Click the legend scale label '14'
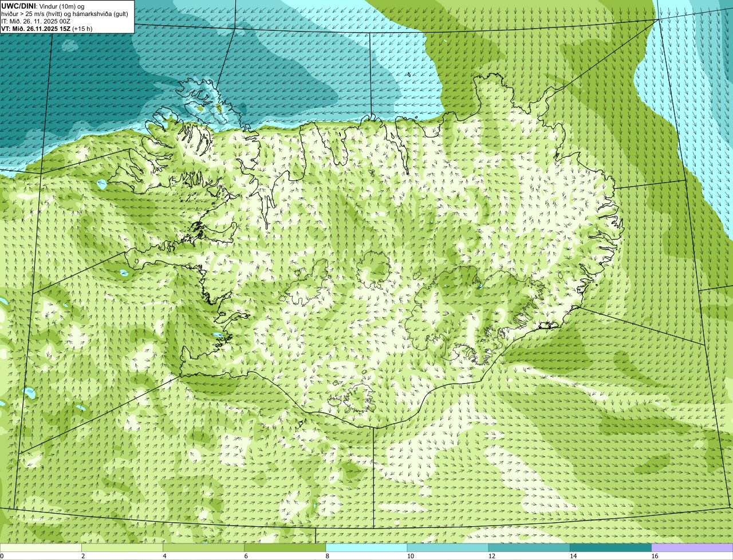The height and width of the screenshot is (560, 733). coord(574,556)
